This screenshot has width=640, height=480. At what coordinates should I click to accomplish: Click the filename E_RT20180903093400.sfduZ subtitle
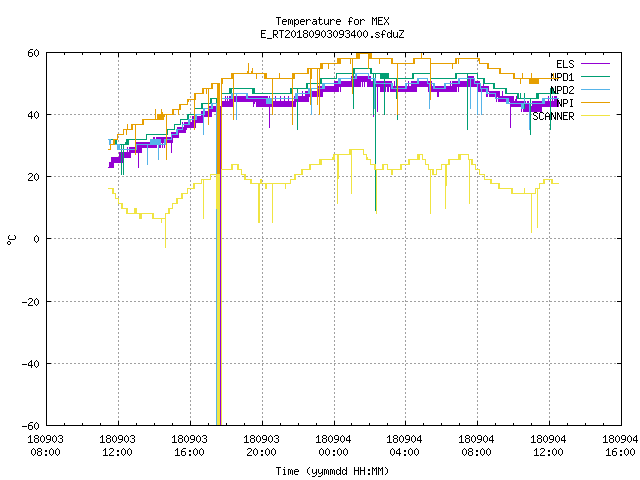[332, 34]
